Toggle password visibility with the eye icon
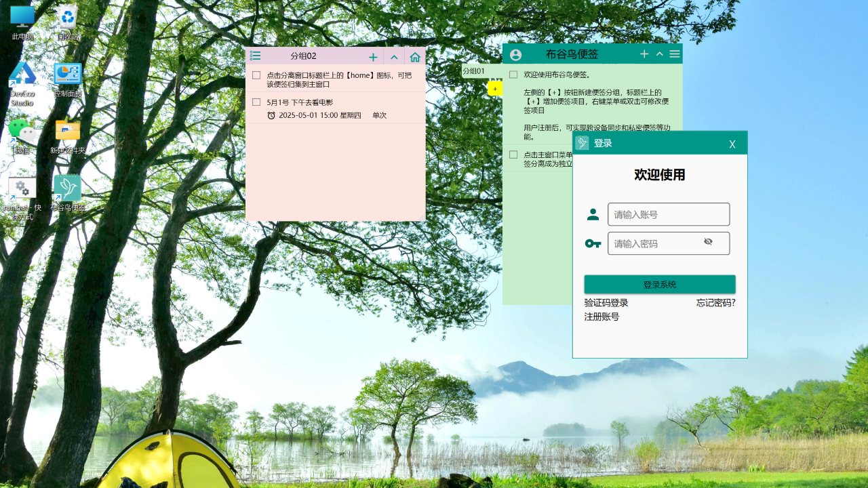 (x=708, y=241)
